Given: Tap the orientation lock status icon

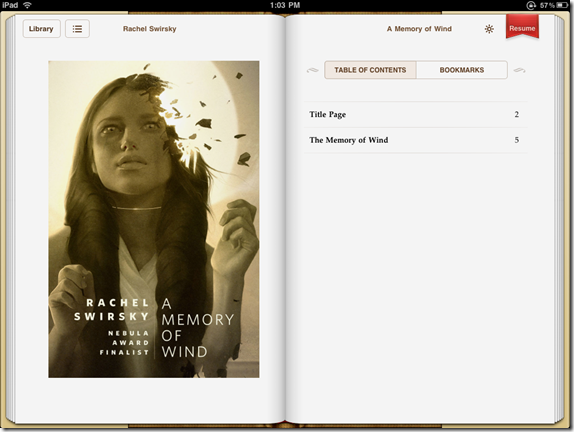Looking at the screenshot, I should click(531, 5).
